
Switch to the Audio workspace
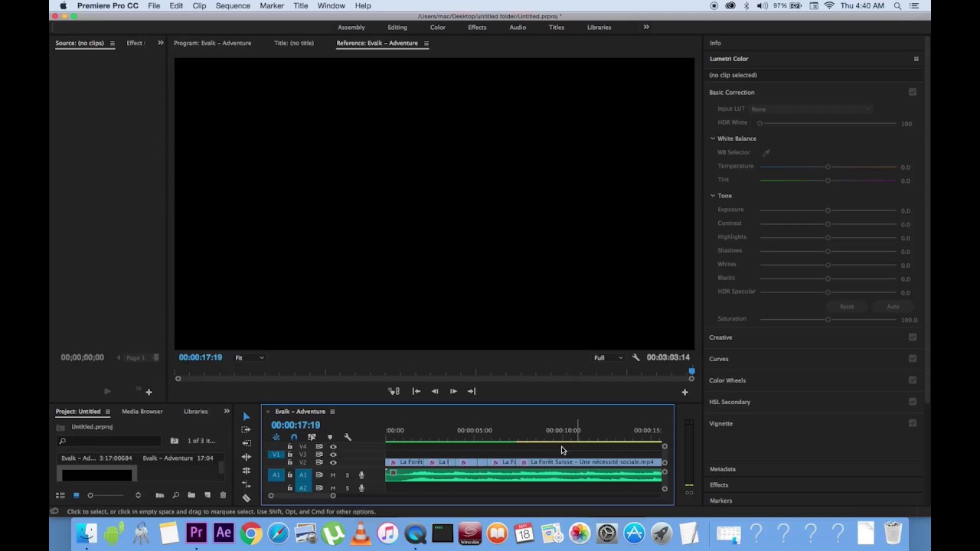pyautogui.click(x=518, y=28)
